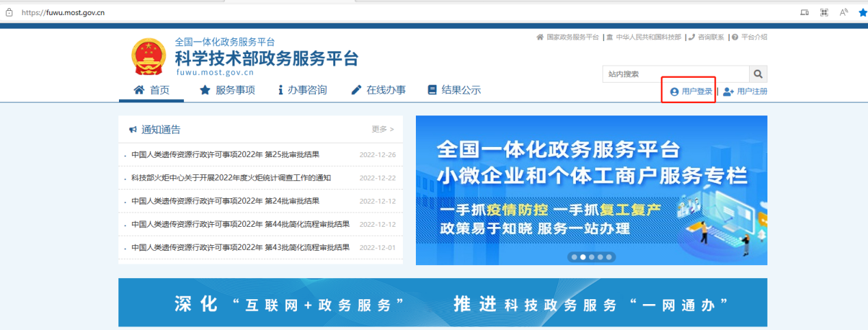Open the 火炬统计调查工作 notice

click(x=231, y=178)
